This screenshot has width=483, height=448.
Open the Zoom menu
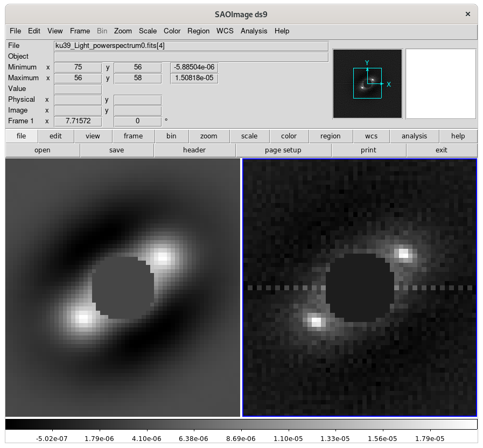pyautogui.click(x=123, y=31)
